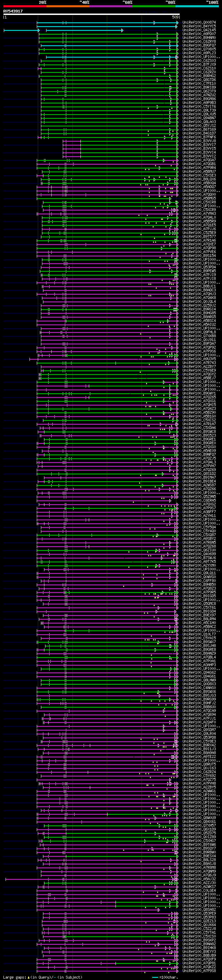
Task: Select the UniRef100_B8ADC3 label
Action: click(x=199, y=290)
